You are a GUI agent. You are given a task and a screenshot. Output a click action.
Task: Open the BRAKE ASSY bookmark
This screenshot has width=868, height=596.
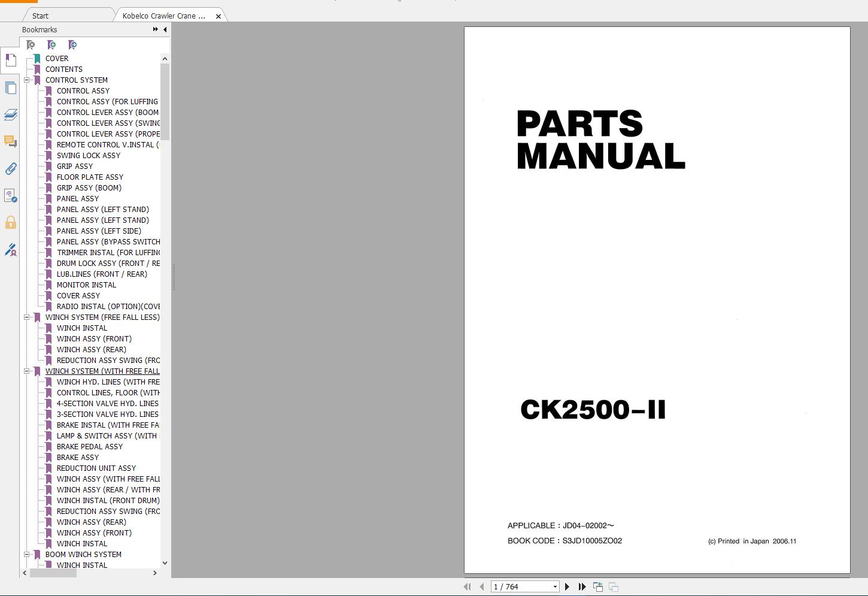[78, 458]
